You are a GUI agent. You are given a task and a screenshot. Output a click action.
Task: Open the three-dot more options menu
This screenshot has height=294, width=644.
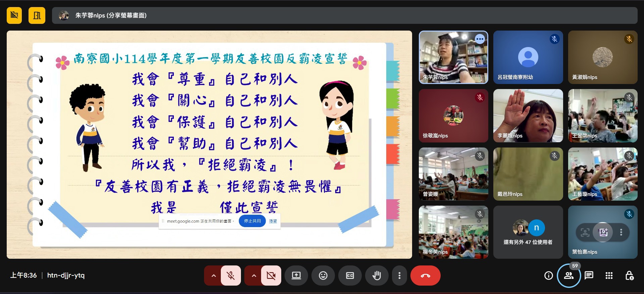(399, 276)
